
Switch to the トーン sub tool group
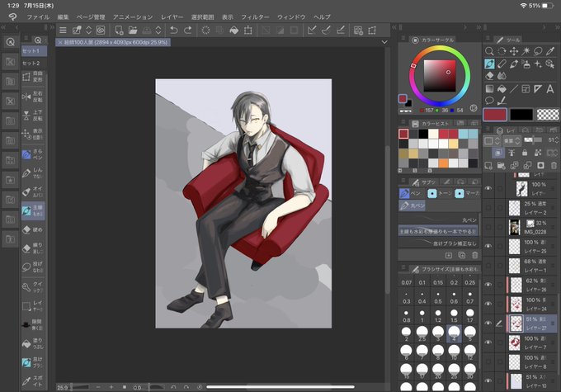pyautogui.click(x=441, y=193)
